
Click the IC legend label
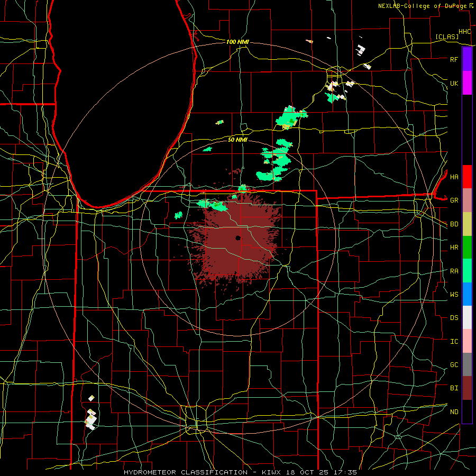tap(454, 341)
